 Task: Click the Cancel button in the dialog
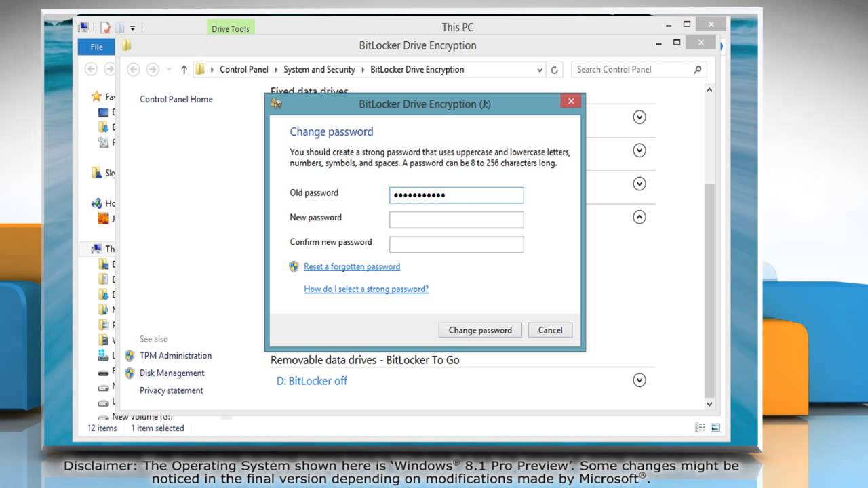[550, 330]
